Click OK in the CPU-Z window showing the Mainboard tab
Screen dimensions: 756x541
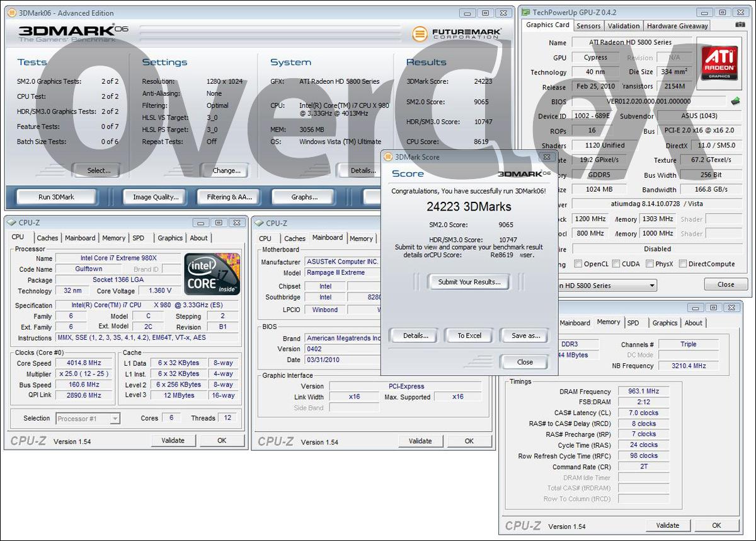pos(469,441)
